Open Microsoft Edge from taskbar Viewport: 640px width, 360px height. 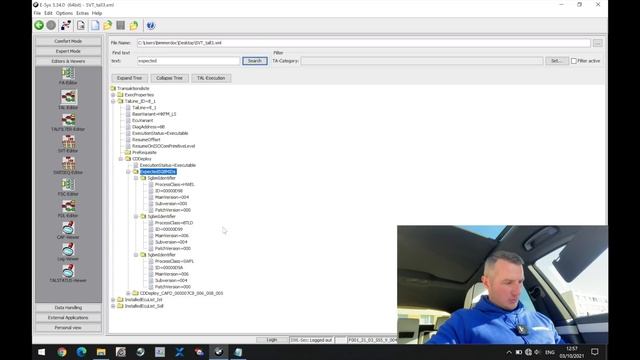pos(82,352)
